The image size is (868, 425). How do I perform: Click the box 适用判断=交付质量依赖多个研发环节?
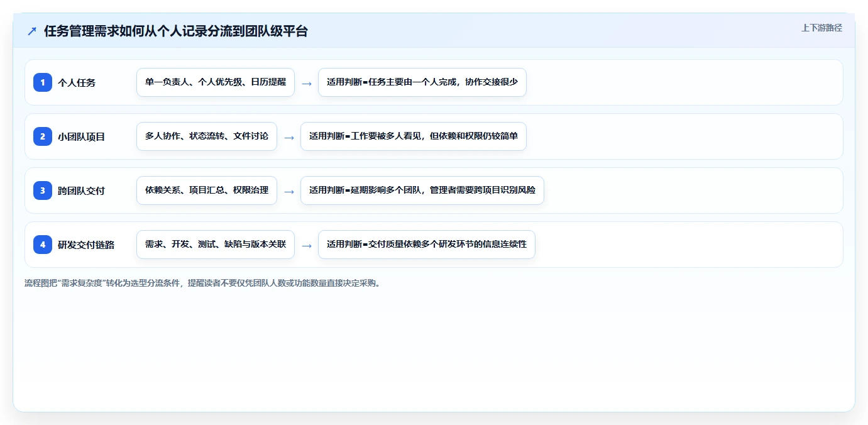(427, 245)
